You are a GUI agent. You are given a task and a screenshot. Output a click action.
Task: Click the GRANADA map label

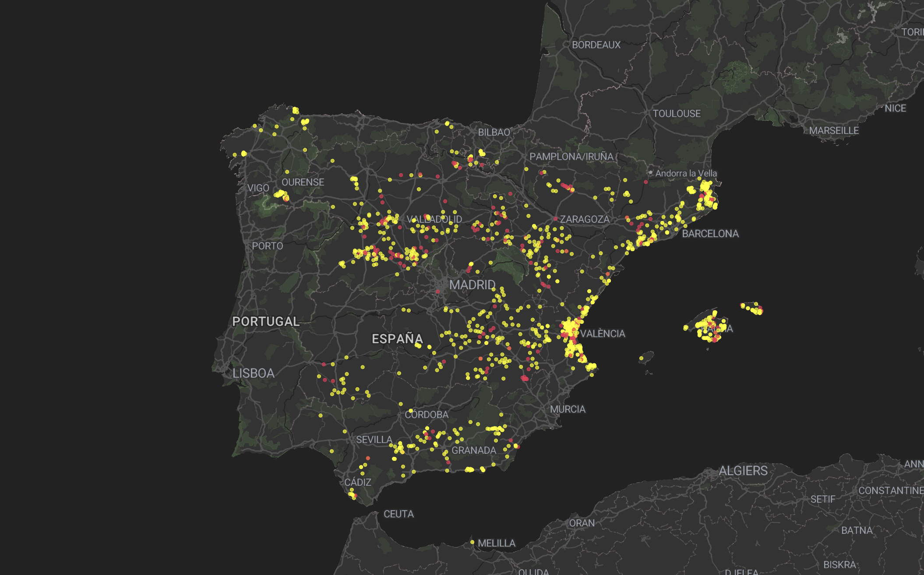[x=473, y=450]
